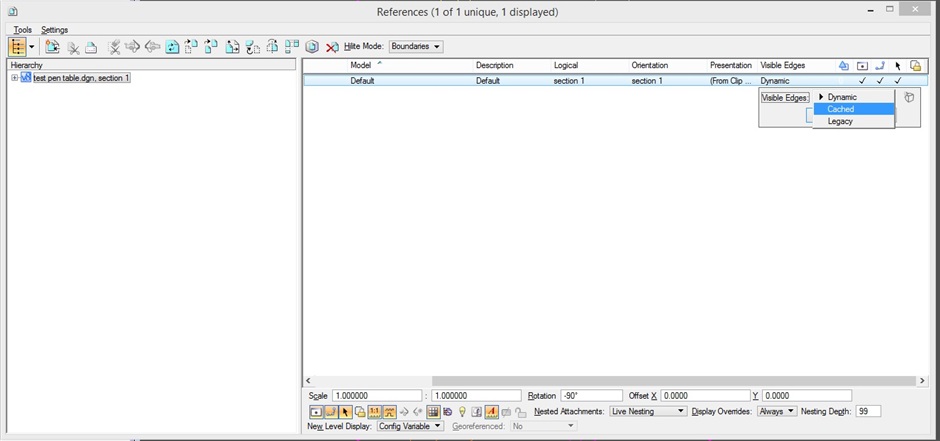940x441 pixels.
Task: Expand the test pen table.dgn tree node
Action: pos(14,78)
